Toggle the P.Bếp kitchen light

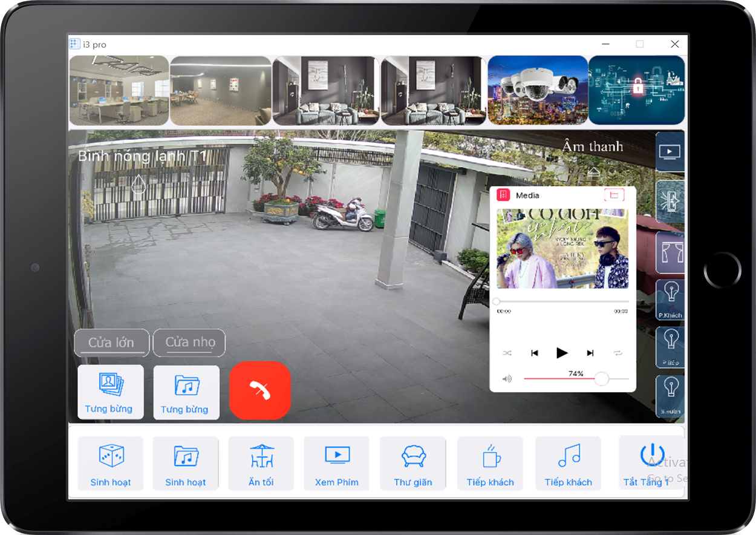point(670,346)
